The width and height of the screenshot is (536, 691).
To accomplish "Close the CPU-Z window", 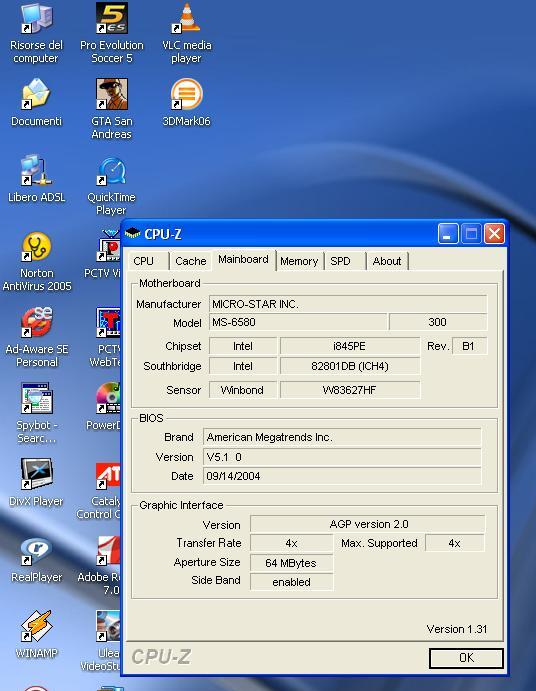I will (x=495, y=234).
